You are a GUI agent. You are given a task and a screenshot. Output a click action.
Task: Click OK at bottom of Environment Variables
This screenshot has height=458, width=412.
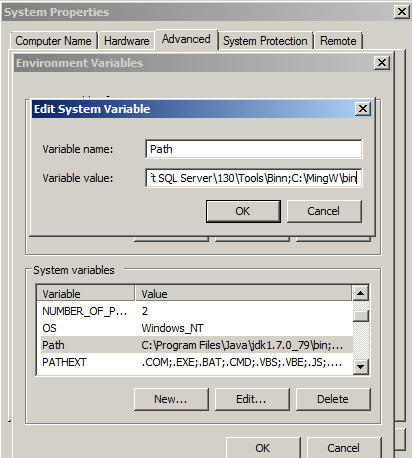pyautogui.click(x=263, y=448)
